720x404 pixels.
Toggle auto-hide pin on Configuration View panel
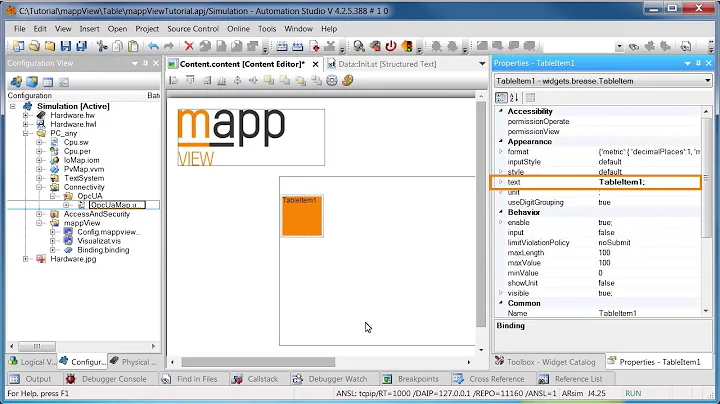coord(146,63)
